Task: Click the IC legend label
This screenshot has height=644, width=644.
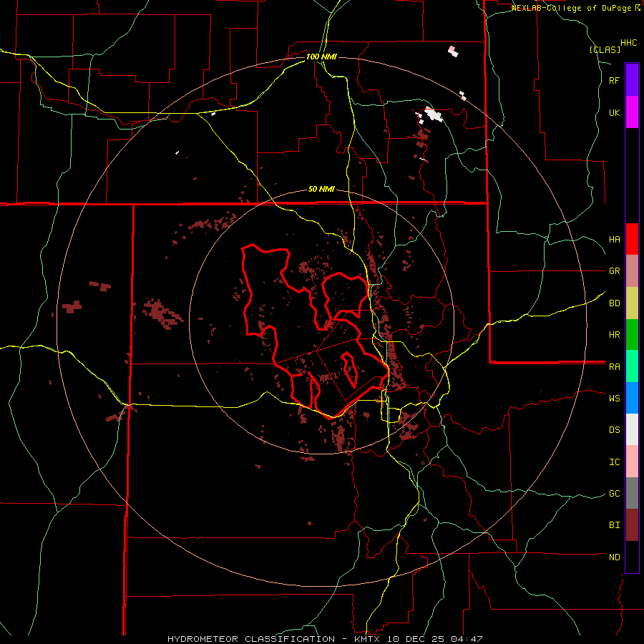Action: click(x=615, y=462)
